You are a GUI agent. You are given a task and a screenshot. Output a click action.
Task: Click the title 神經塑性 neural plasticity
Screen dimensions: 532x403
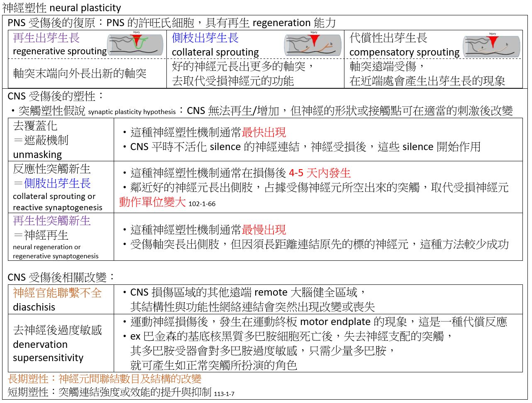pyautogui.click(x=62, y=7)
